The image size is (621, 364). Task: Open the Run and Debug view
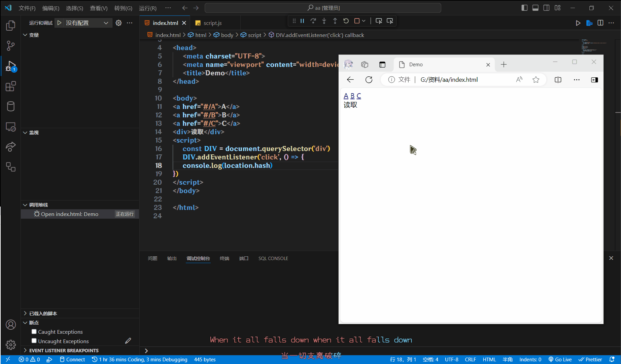[11, 66]
